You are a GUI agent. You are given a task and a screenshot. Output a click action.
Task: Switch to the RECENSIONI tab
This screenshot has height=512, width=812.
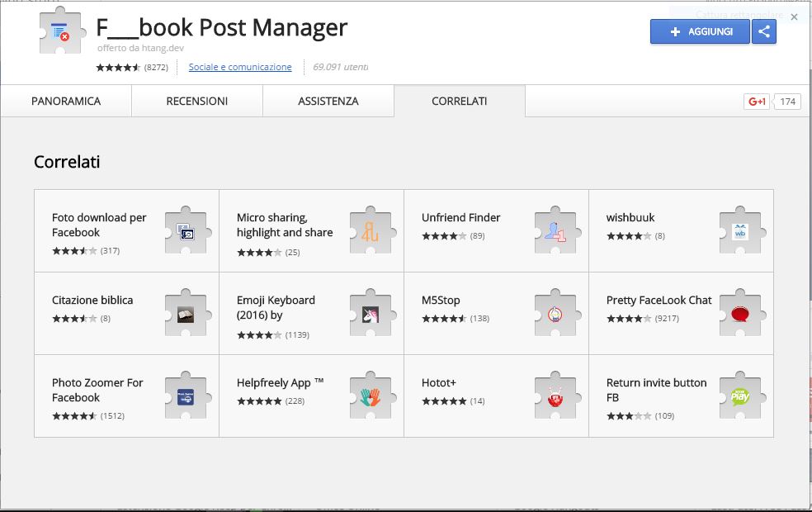(196, 101)
